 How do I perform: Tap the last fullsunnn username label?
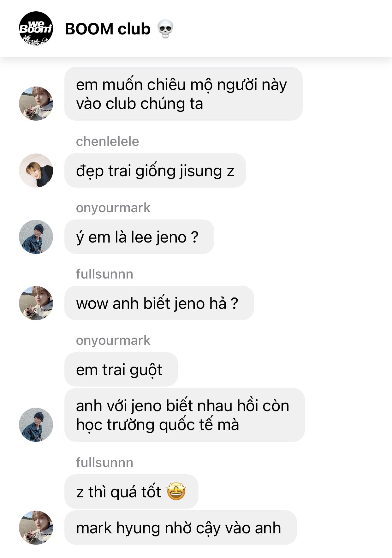coord(104,463)
